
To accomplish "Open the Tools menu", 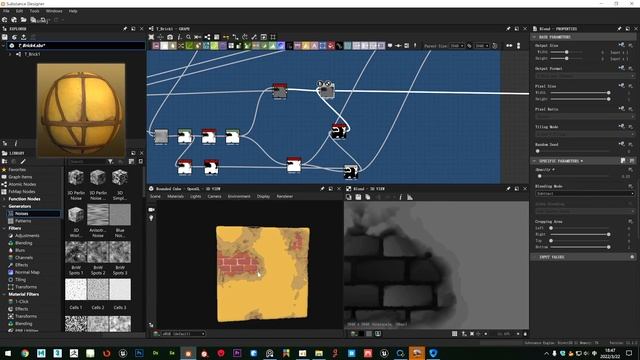I will tap(35, 11).
